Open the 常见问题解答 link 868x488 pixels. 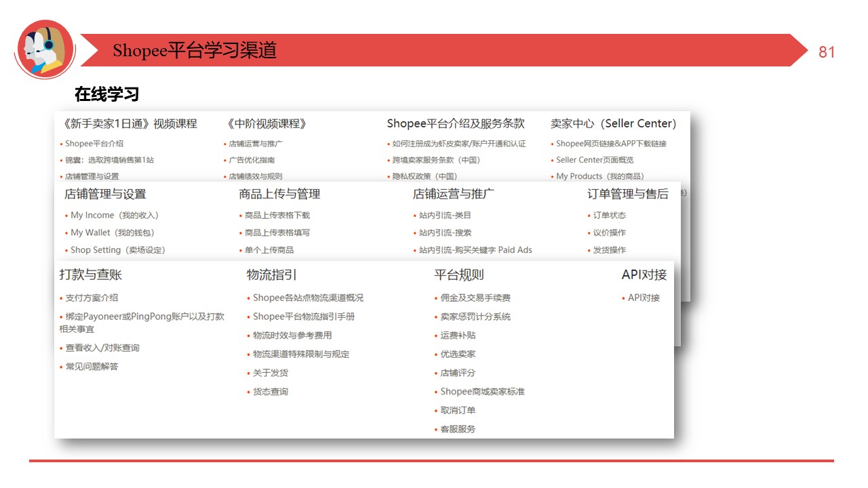point(92,367)
